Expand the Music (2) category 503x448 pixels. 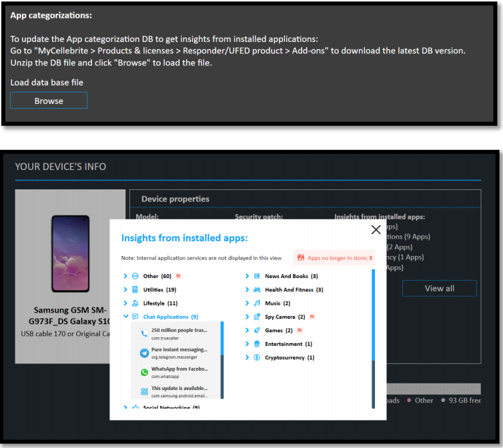247,303
